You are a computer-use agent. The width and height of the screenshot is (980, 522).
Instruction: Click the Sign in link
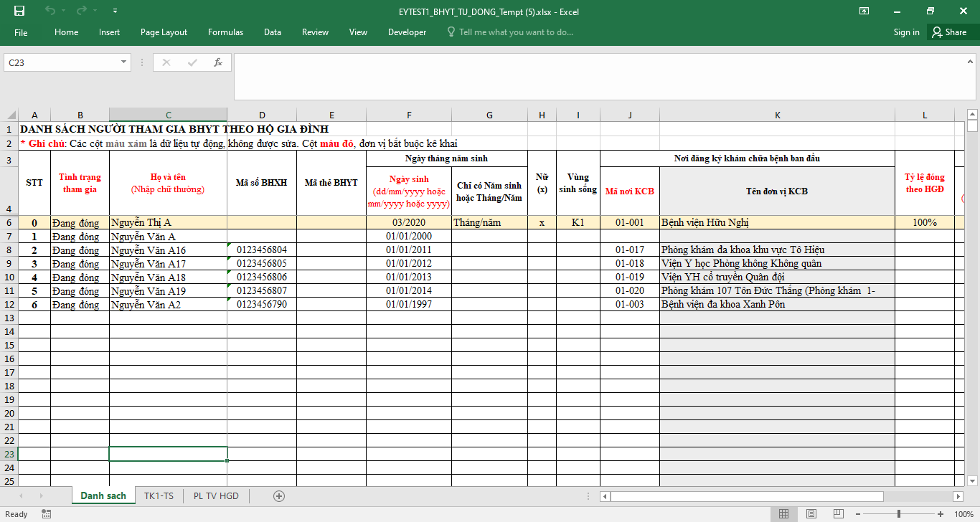pyautogui.click(x=906, y=32)
